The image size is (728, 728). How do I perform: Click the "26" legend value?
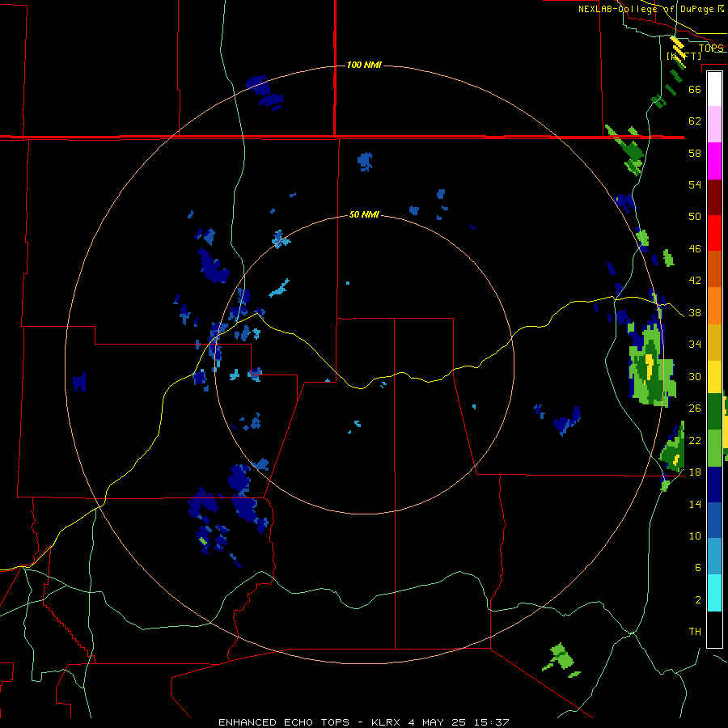[695, 408]
